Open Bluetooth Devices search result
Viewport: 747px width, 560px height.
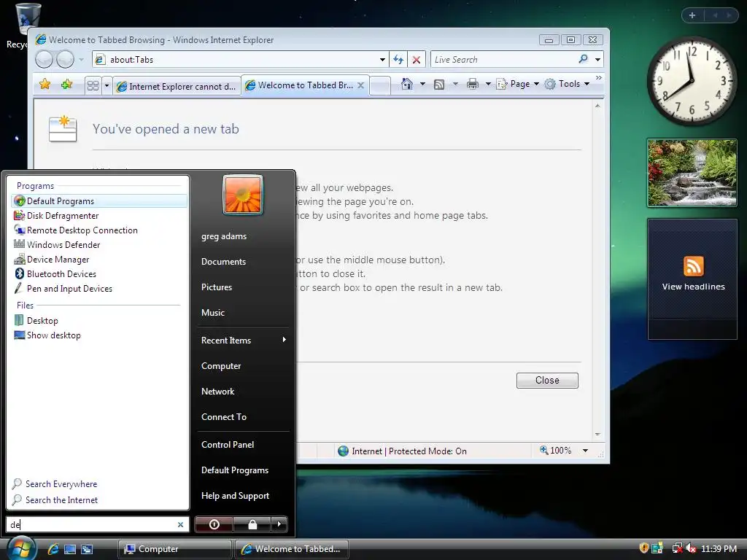point(99,274)
